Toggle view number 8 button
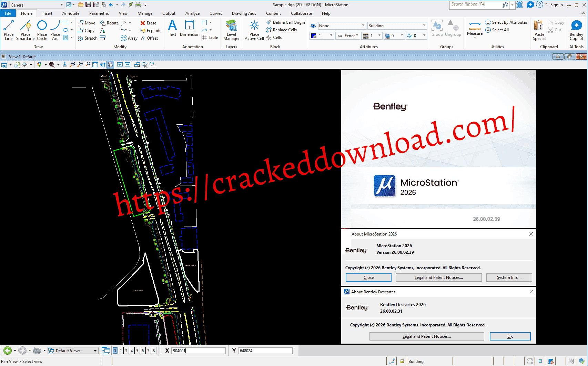 [154, 351]
